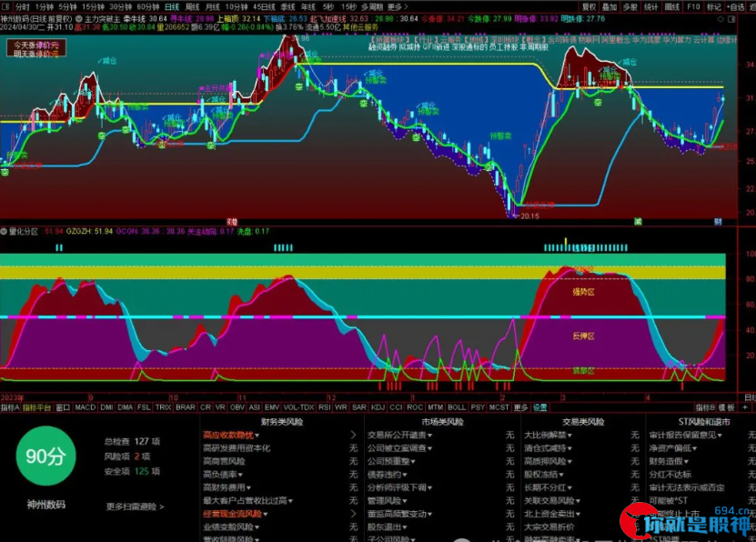Screen dimensions: 756x542
Task: Switch to 分时 chart period
Action: click(x=22, y=6)
